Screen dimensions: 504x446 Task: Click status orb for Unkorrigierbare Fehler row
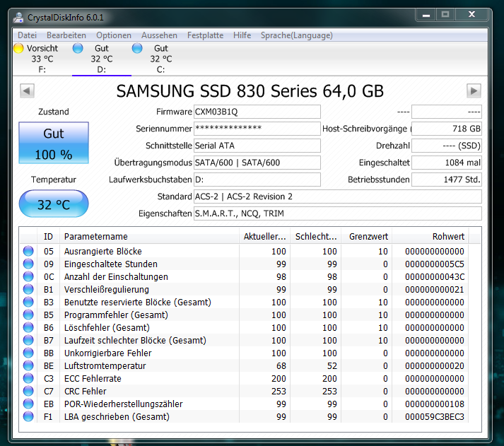click(28, 353)
